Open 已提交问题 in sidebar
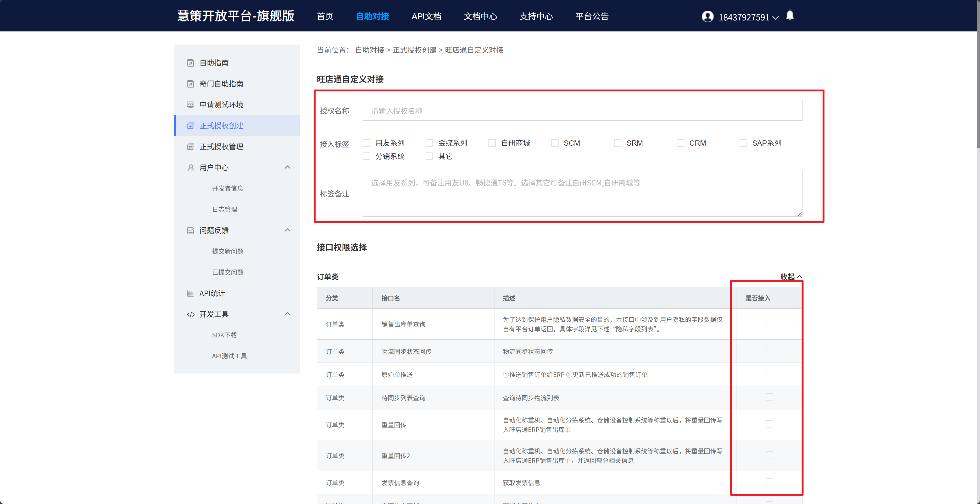The height and width of the screenshot is (504, 980). 227,272
